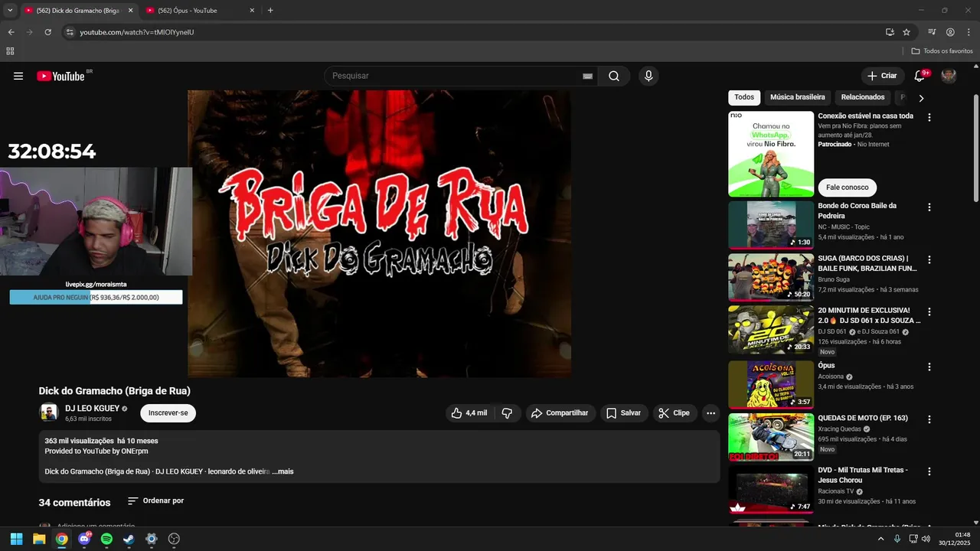
Task: Open DVD - Mil Trutas Mil Tretas title
Action: point(862,475)
